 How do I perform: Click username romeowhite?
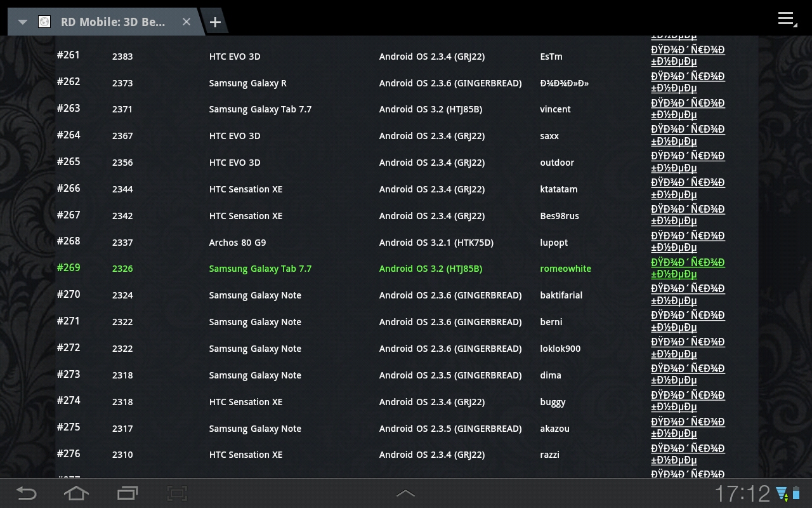pos(565,269)
